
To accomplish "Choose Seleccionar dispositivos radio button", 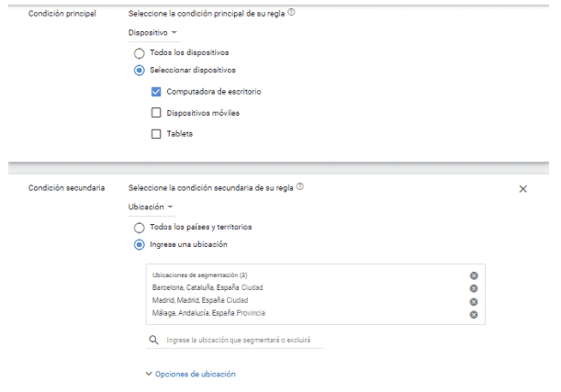I will 140,70.
